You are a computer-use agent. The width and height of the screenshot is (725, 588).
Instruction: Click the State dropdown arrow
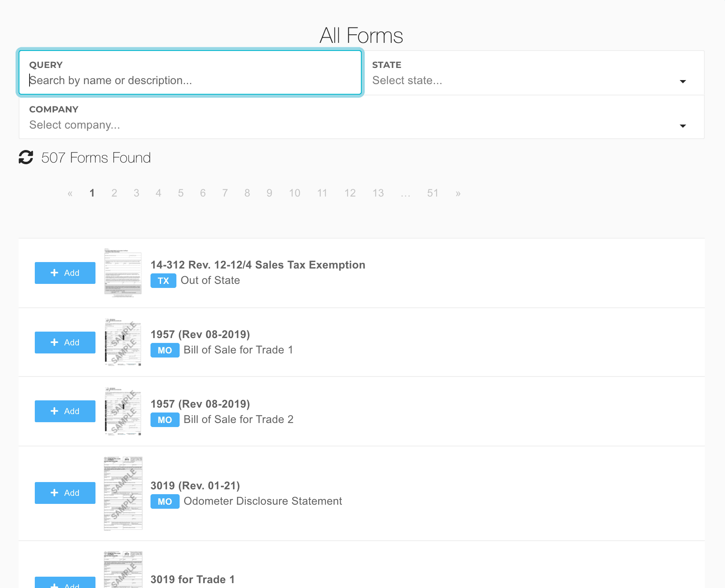(x=683, y=81)
